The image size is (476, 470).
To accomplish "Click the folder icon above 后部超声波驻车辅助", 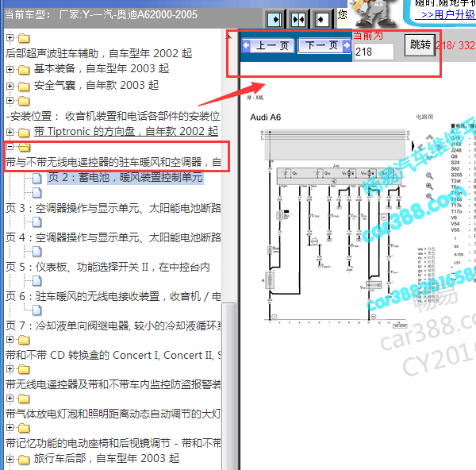I will tap(24, 38).
